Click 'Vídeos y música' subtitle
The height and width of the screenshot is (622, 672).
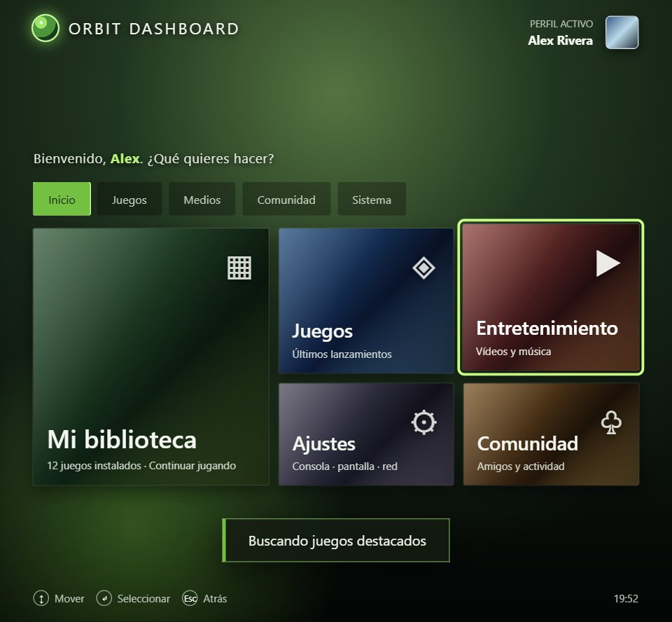513,352
